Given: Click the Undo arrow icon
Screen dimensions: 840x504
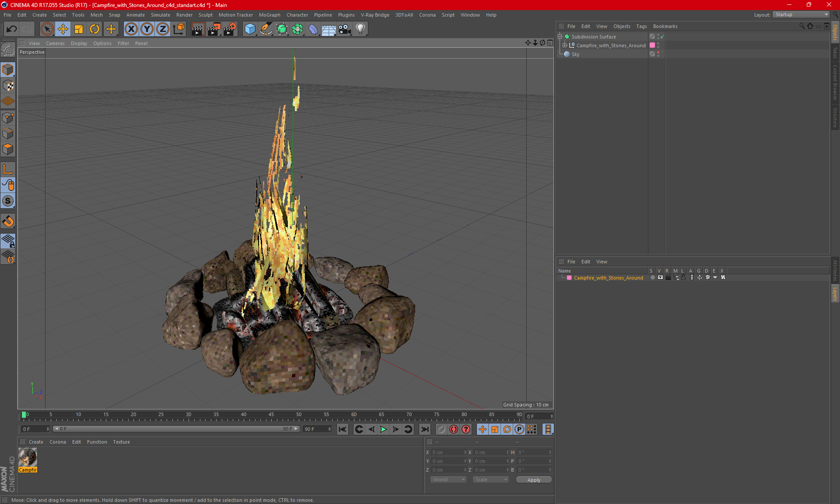Looking at the screenshot, I should [x=12, y=29].
